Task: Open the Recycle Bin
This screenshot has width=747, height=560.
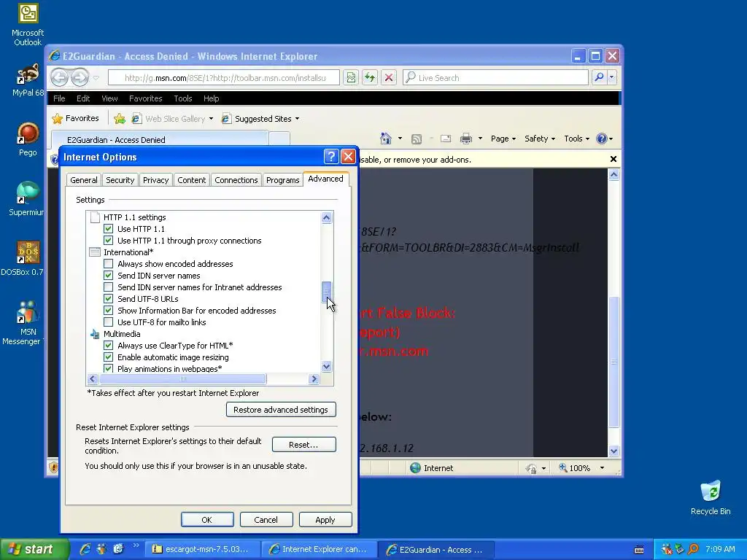Action: coord(711,497)
